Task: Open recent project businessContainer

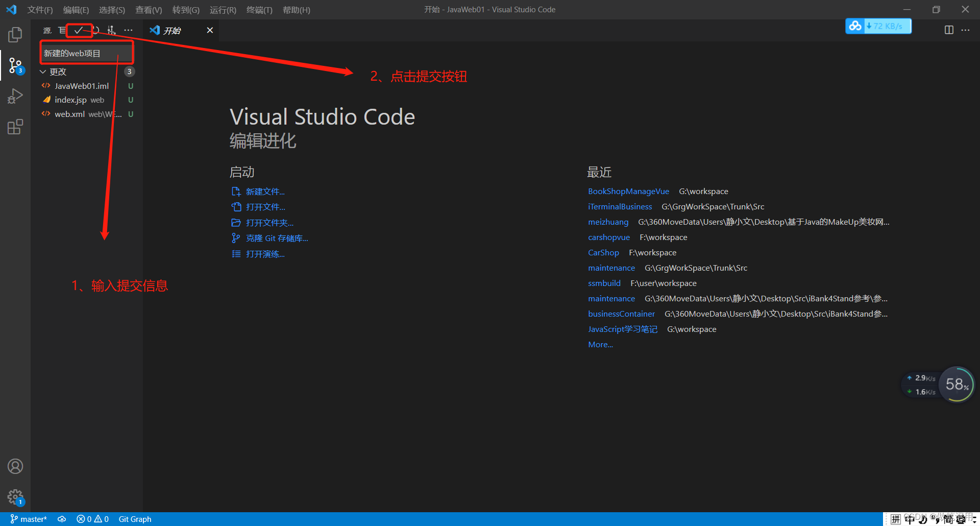Action: pos(621,314)
